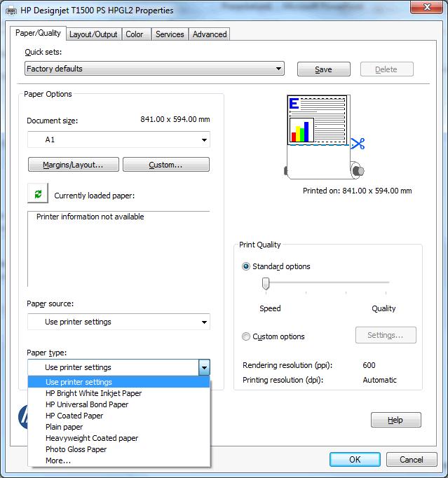
Task: Choose Plain paper option
Action: coord(118,427)
